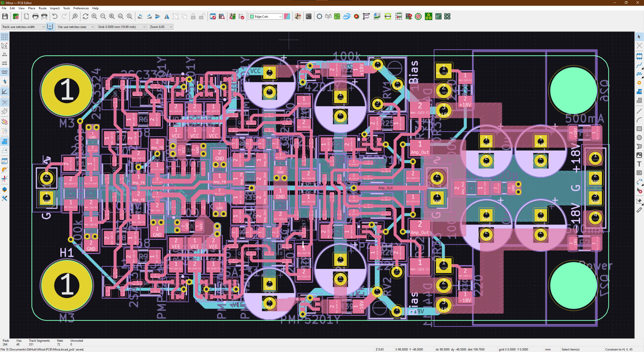644x352 pixels.
Task: Open Page Settings icon
Action: 26,16
